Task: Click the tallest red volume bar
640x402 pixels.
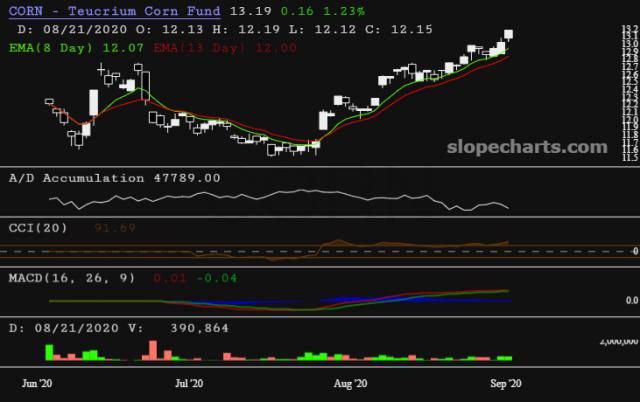Action: (x=153, y=351)
